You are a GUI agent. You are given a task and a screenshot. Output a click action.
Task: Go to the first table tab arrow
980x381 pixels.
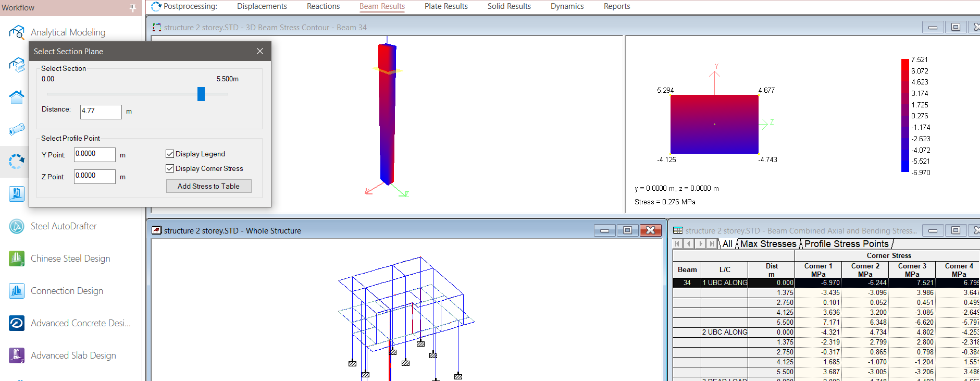(677, 244)
